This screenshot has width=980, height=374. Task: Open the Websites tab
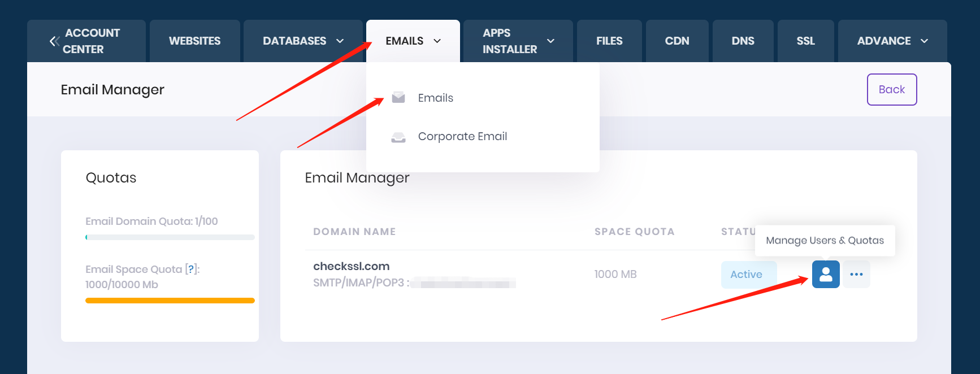pos(194,41)
